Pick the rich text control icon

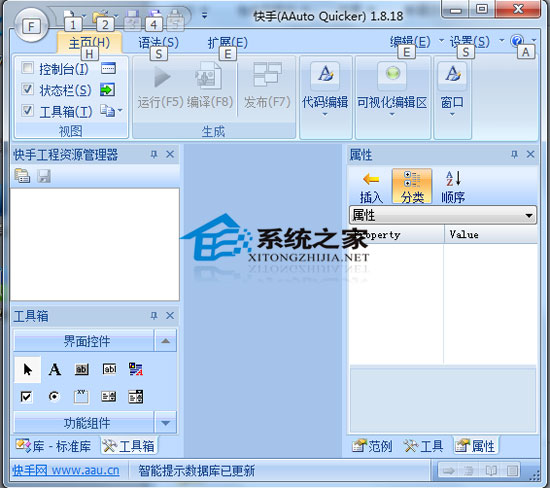pyautogui.click(x=136, y=369)
